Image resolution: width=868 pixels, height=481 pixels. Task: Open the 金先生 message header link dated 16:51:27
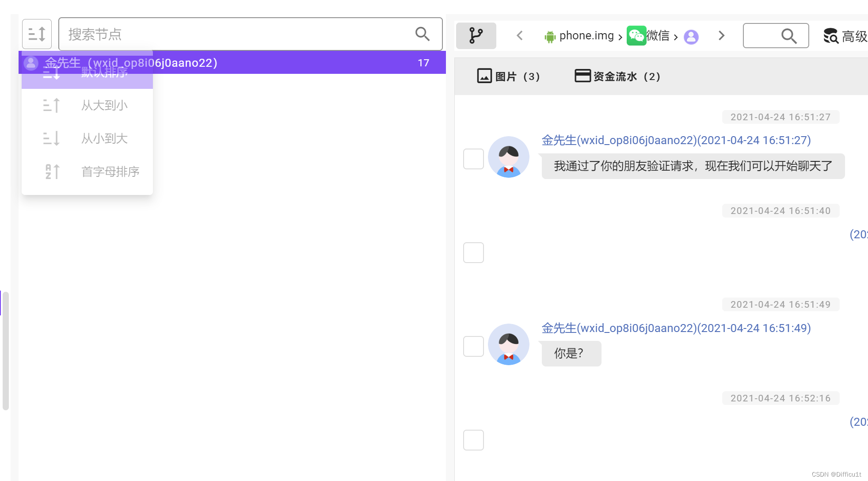click(676, 140)
